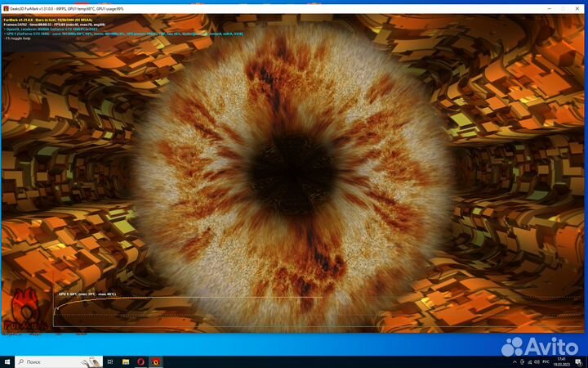
Task: Open the Windows Start menu
Action: tap(7, 361)
